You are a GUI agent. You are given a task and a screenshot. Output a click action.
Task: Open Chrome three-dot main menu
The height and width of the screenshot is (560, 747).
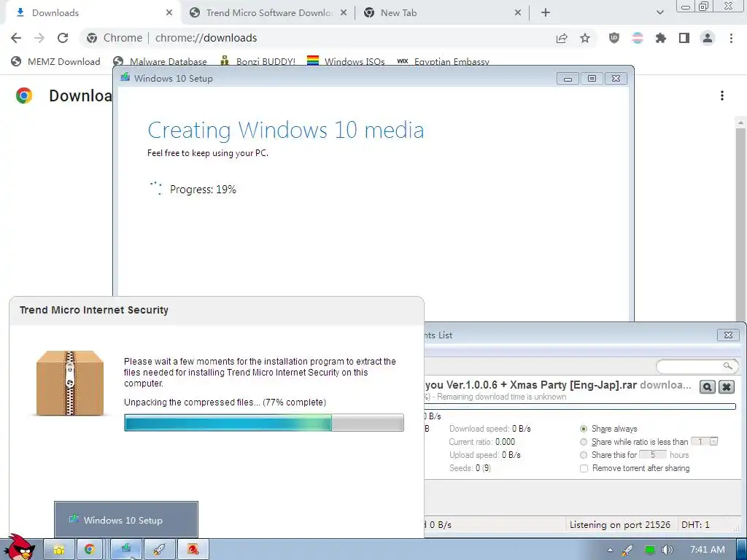click(731, 38)
